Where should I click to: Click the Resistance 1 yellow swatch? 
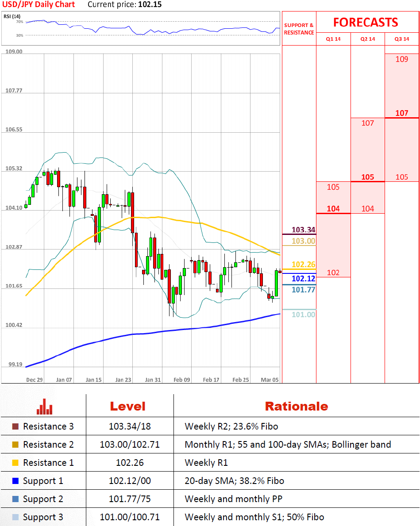pyautogui.click(x=15, y=463)
